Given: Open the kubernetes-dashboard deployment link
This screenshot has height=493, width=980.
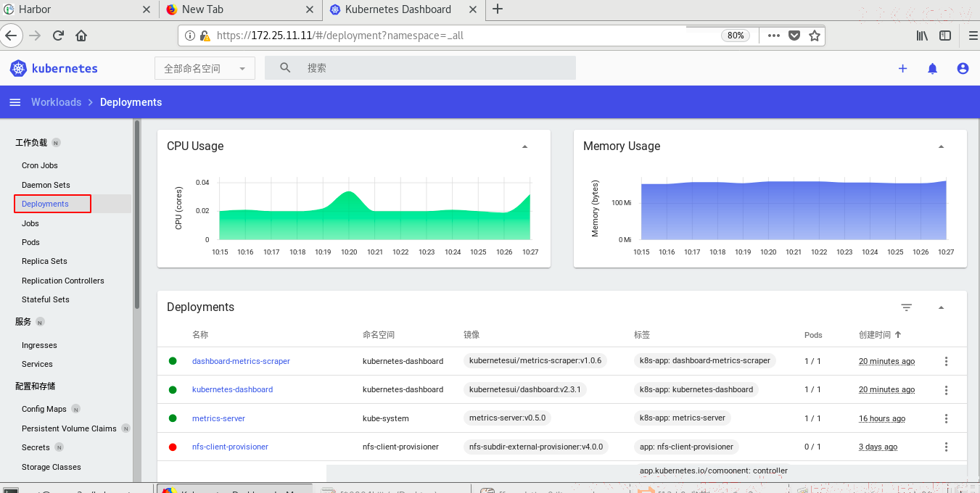Looking at the screenshot, I should tap(232, 389).
